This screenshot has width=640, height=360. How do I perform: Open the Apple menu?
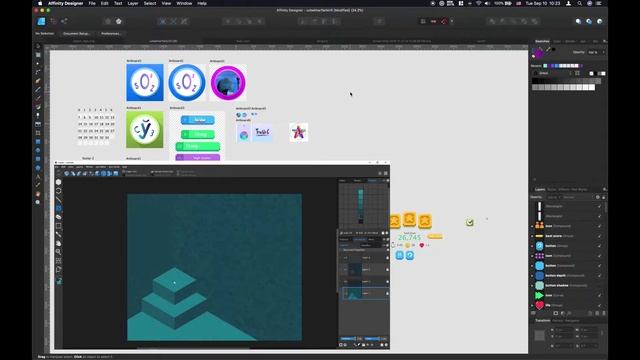(40, 3)
